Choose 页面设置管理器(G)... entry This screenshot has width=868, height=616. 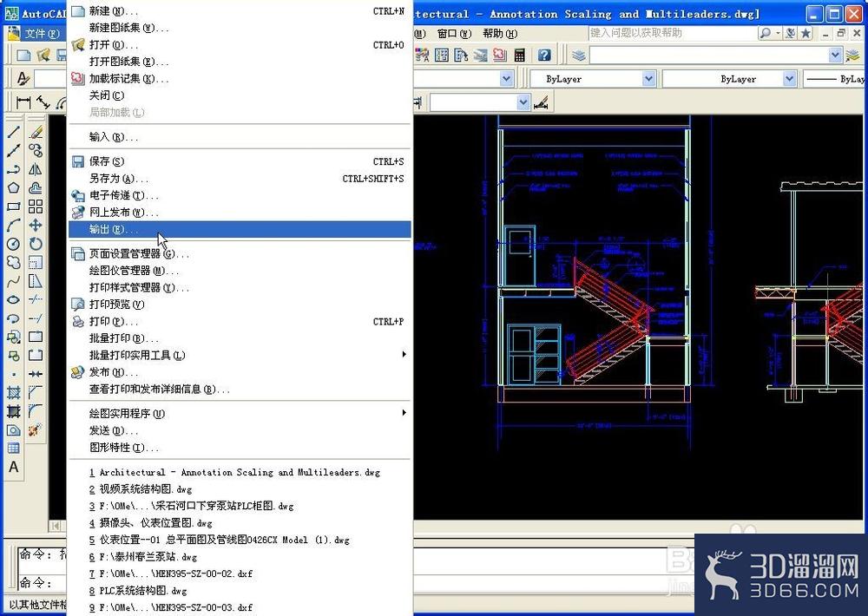[x=240, y=254]
